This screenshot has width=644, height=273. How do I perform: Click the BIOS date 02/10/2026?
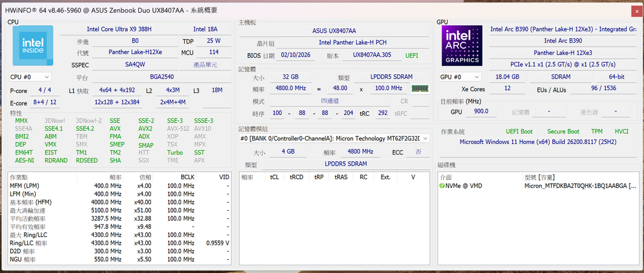[x=296, y=55]
